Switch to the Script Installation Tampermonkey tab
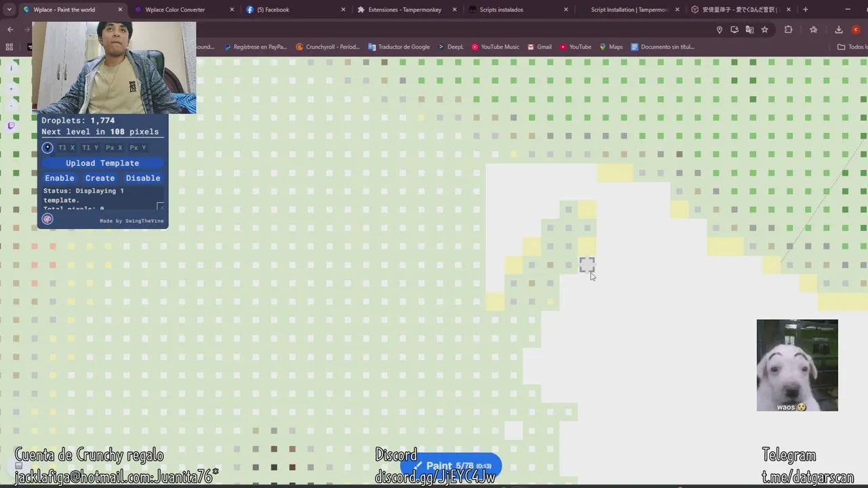The width and height of the screenshot is (868, 488). click(630, 9)
